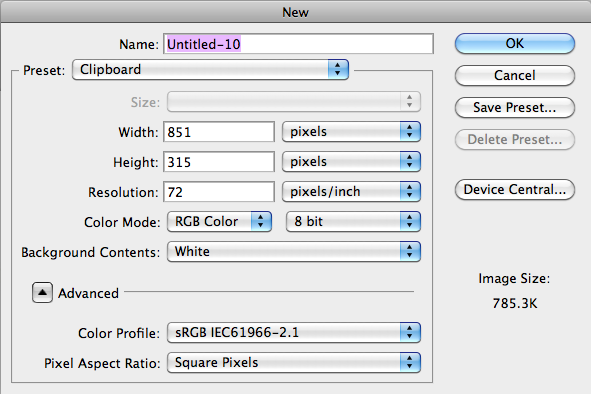
Task: Click the Height value field
Action: click(x=219, y=162)
